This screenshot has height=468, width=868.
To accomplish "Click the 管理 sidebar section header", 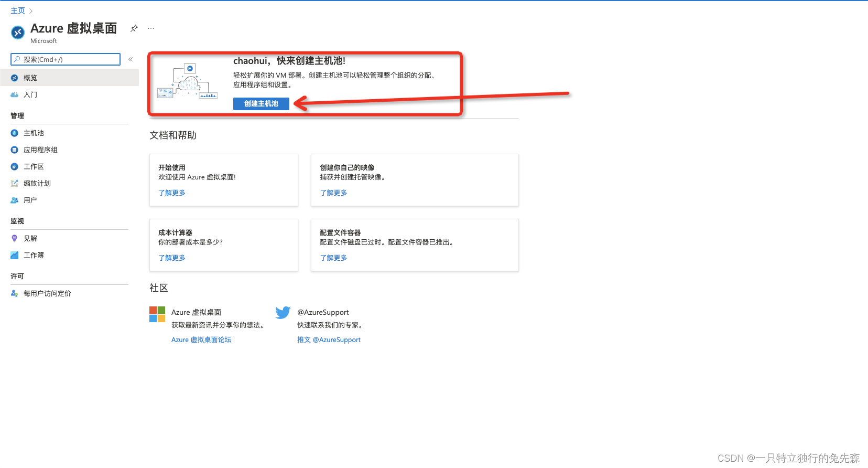I will (17, 115).
